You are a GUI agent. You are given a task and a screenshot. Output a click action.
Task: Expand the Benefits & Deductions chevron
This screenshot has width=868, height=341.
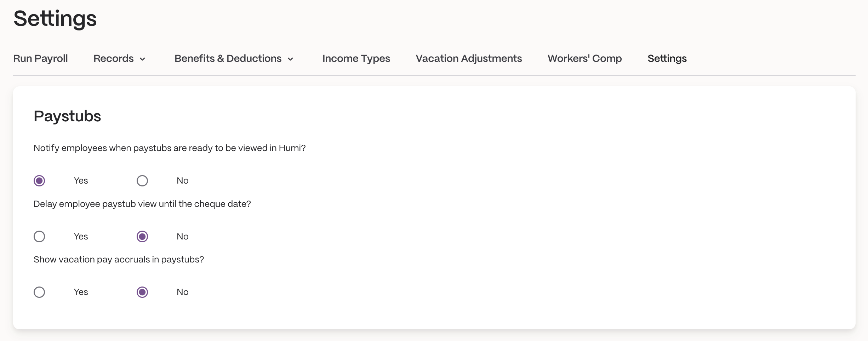pos(291,59)
